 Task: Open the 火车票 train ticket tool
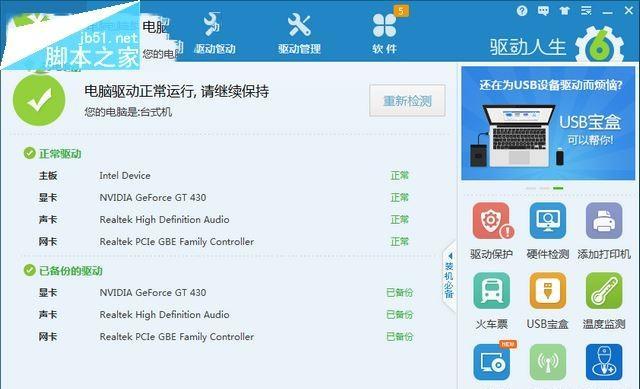click(x=491, y=291)
